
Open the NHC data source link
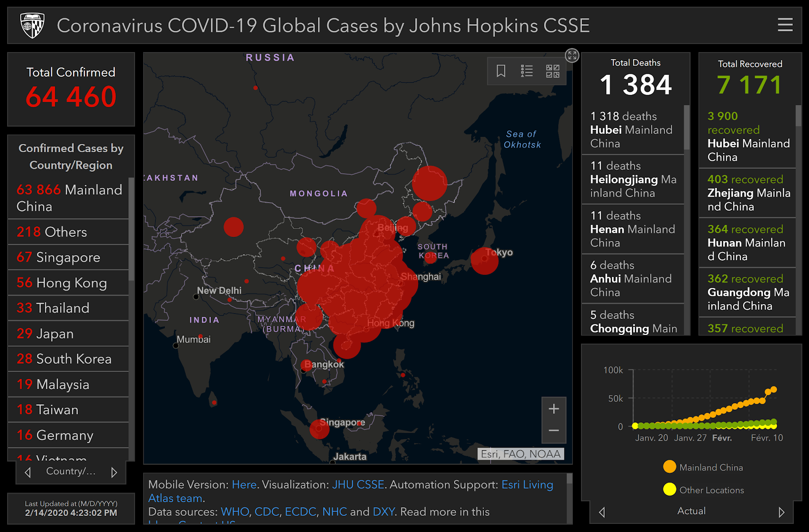tap(335, 512)
